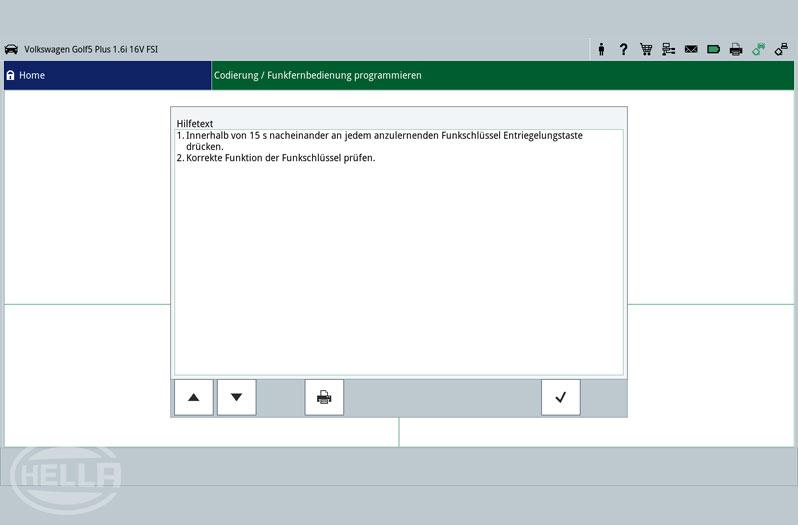Open the shopping cart icon
This screenshot has height=525, width=798.
[646, 49]
